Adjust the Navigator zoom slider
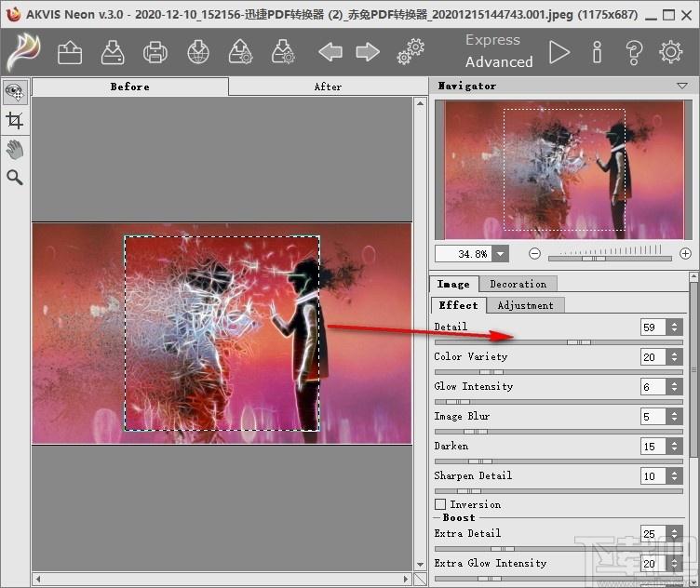700x588 pixels. coord(610,259)
